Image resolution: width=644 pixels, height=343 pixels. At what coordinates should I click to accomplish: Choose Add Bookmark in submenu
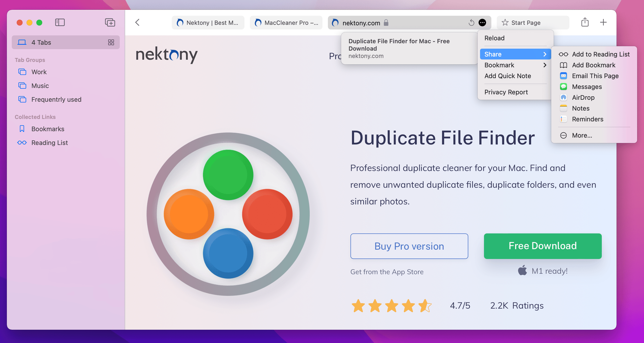coord(594,65)
